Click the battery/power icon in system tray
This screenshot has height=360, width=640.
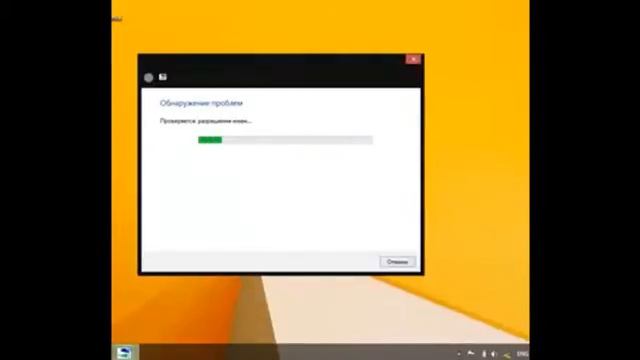(x=484, y=354)
